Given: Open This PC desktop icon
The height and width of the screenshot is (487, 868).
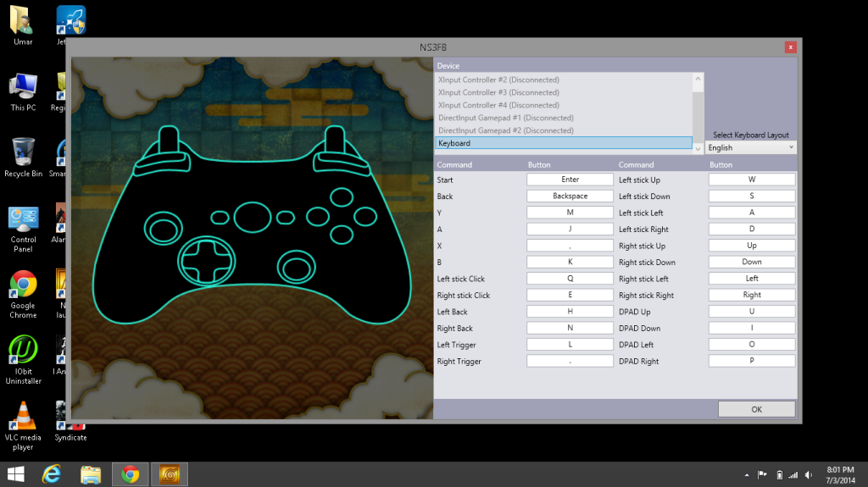Looking at the screenshot, I should 23,91.
